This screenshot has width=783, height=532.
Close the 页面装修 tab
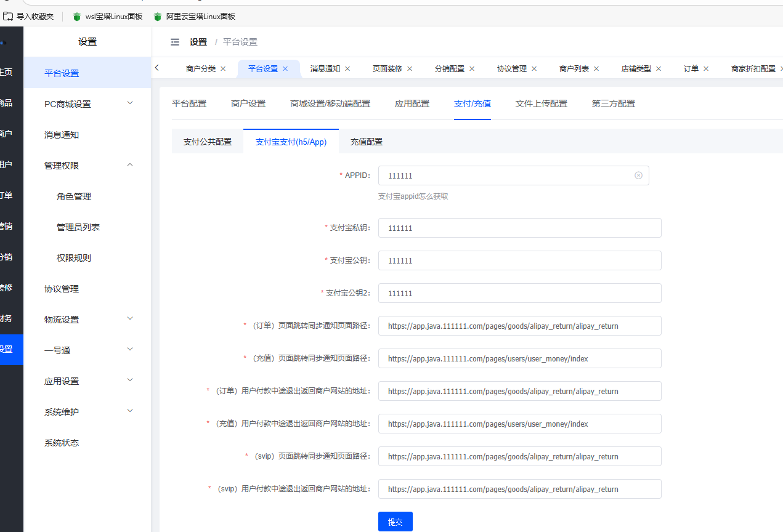tap(410, 69)
